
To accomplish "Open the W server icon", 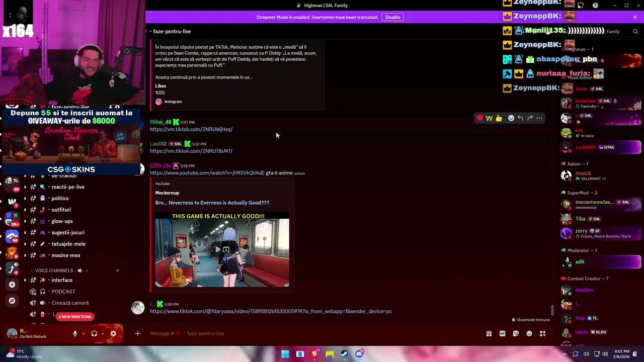I will coord(12,202).
